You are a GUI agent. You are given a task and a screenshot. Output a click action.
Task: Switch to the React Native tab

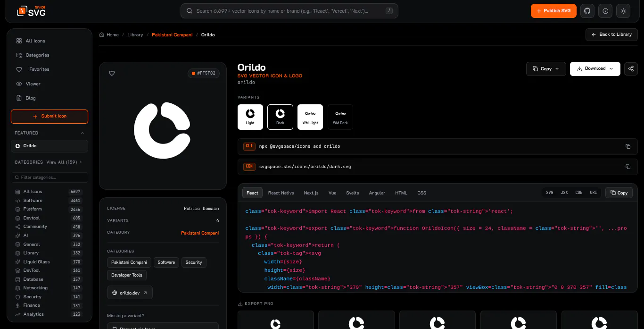281,193
